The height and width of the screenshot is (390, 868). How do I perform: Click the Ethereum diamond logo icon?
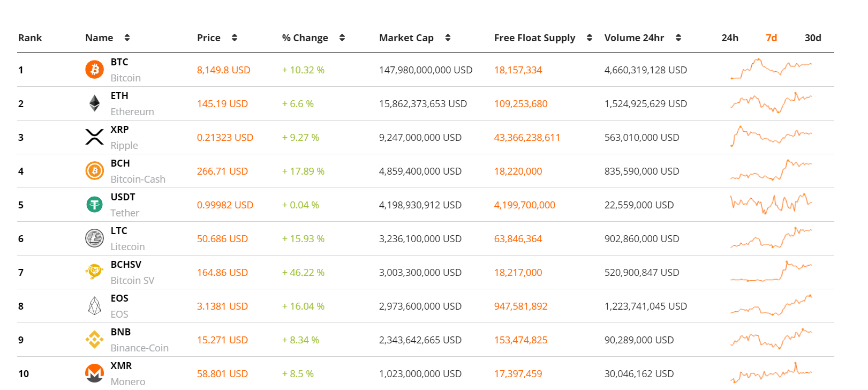click(x=95, y=103)
